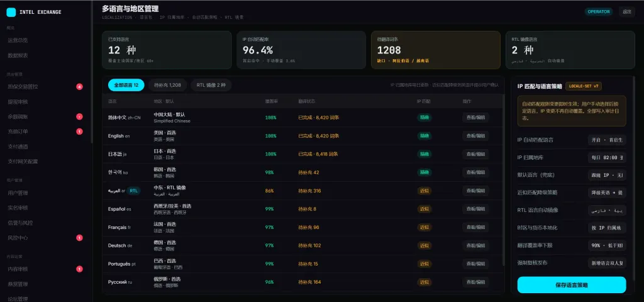Click 查看/编辑 for the Deutsch row
Screen dimensions: 644x302
click(x=475, y=245)
